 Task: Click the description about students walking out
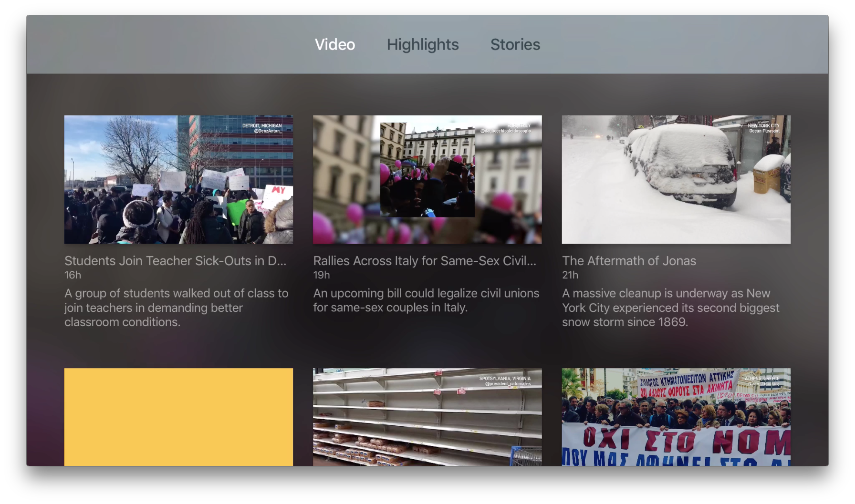click(x=176, y=308)
